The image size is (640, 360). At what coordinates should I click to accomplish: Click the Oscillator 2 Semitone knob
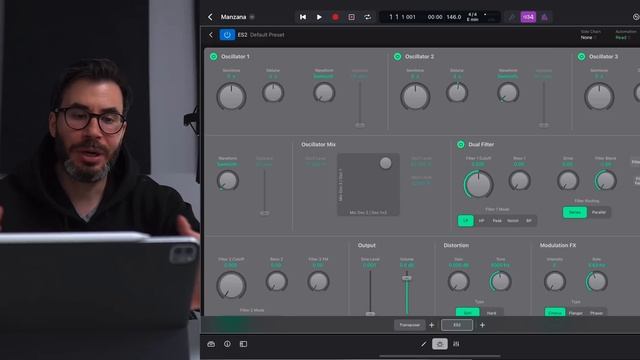click(415, 96)
